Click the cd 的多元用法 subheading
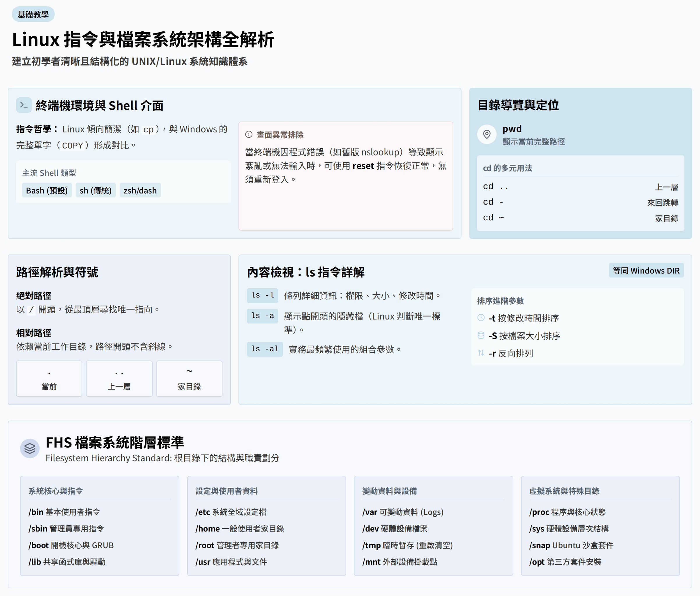Image resolution: width=700 pixels, height=596 pixels. coord(508,168)
